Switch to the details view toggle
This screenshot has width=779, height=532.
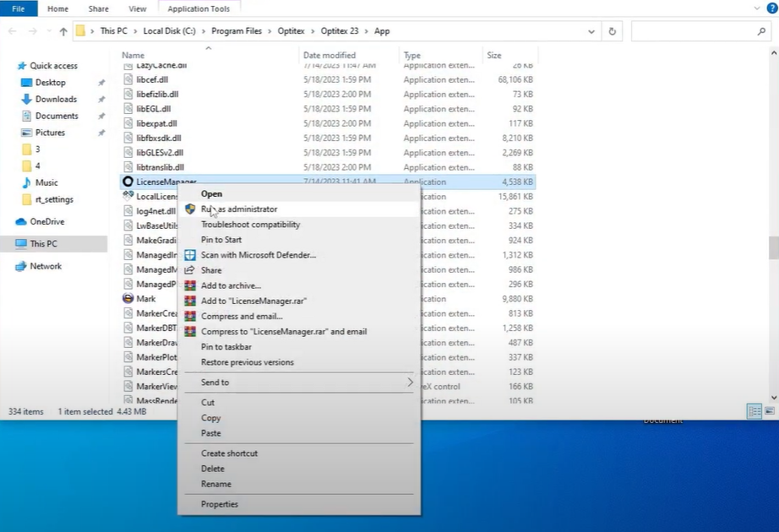pyautogui.click(x=754, y=411)
